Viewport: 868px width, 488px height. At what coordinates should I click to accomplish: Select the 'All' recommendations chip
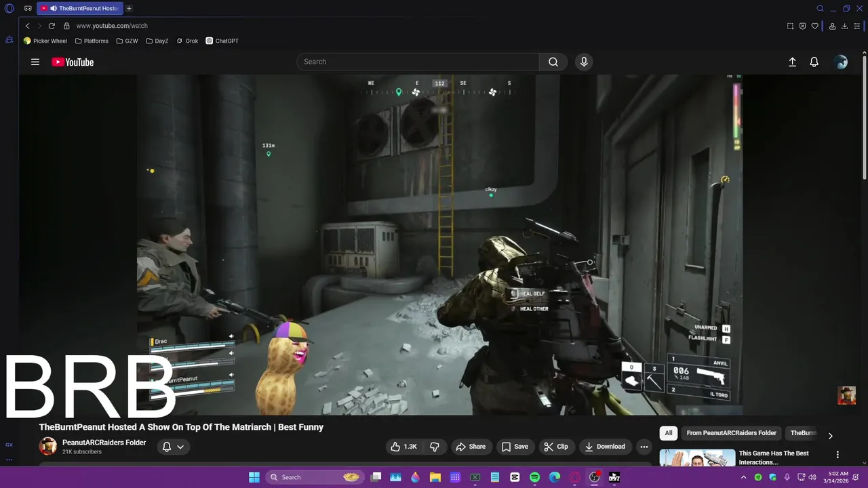pyautogui.click(x=669, y=433)
